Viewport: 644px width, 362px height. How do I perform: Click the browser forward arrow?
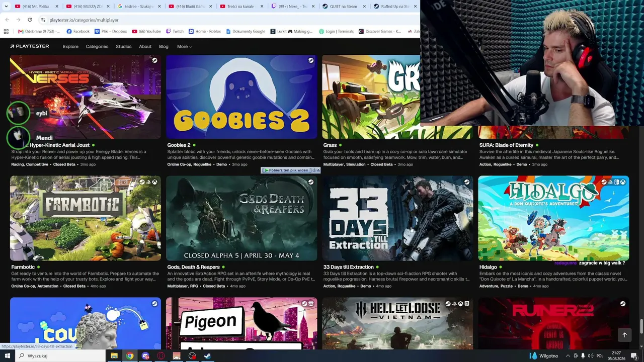tap(18, 20)
